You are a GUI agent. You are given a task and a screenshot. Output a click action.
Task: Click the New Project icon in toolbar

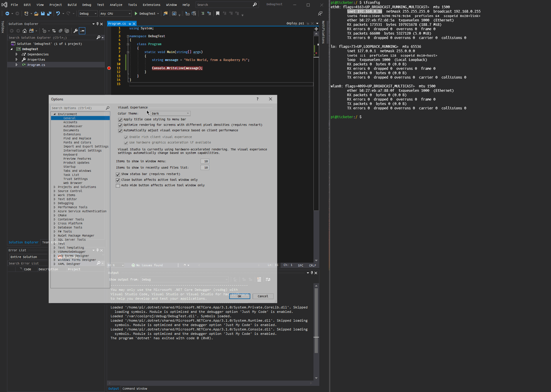(x=26, y=13)
